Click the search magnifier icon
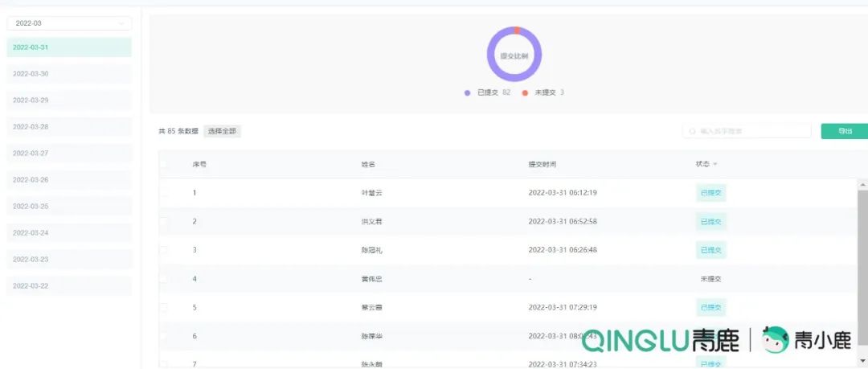 pyautogui.click(x=692, y=131)
